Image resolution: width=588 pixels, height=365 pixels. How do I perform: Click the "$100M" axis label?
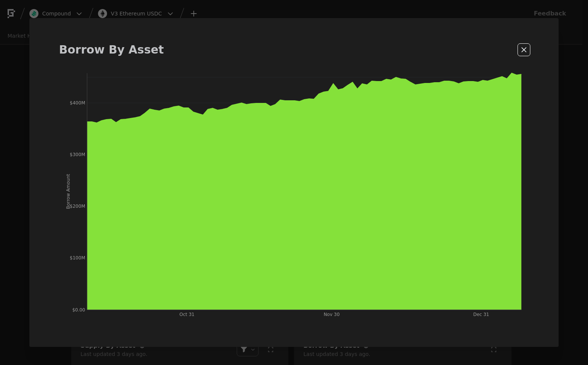point(77,258)
